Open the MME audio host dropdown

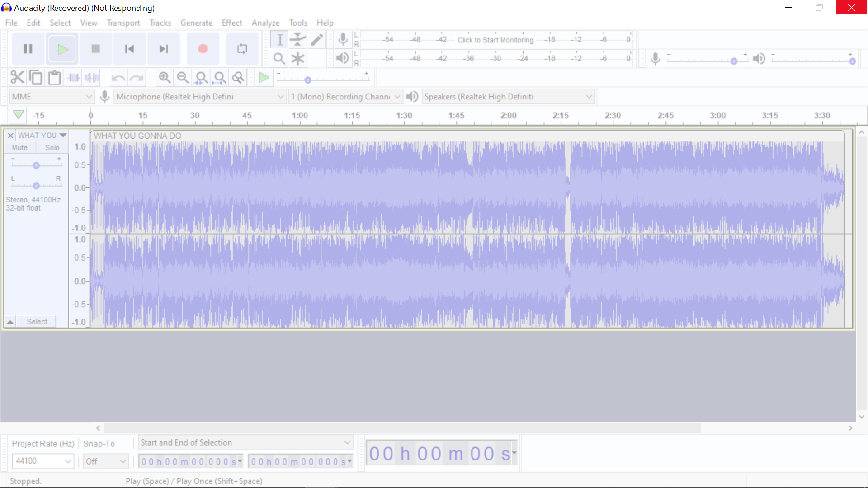[x=52, y=97]
